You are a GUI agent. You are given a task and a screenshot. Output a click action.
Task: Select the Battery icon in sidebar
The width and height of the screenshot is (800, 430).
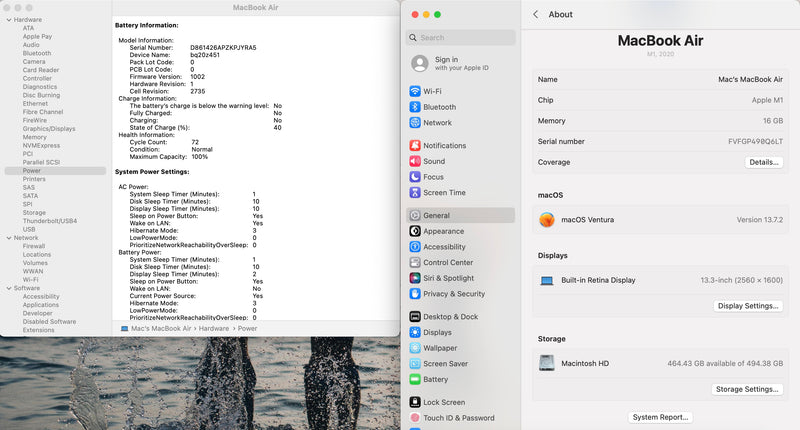click(x=415, y=379)
